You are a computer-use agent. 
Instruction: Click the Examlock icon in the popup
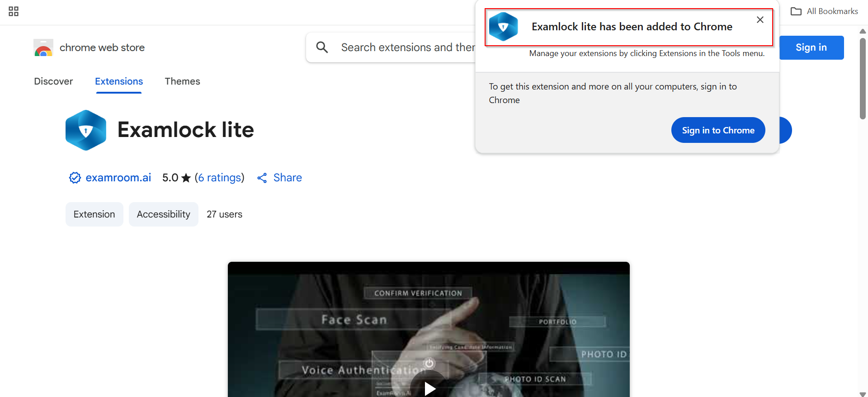[x=503, y=27]
